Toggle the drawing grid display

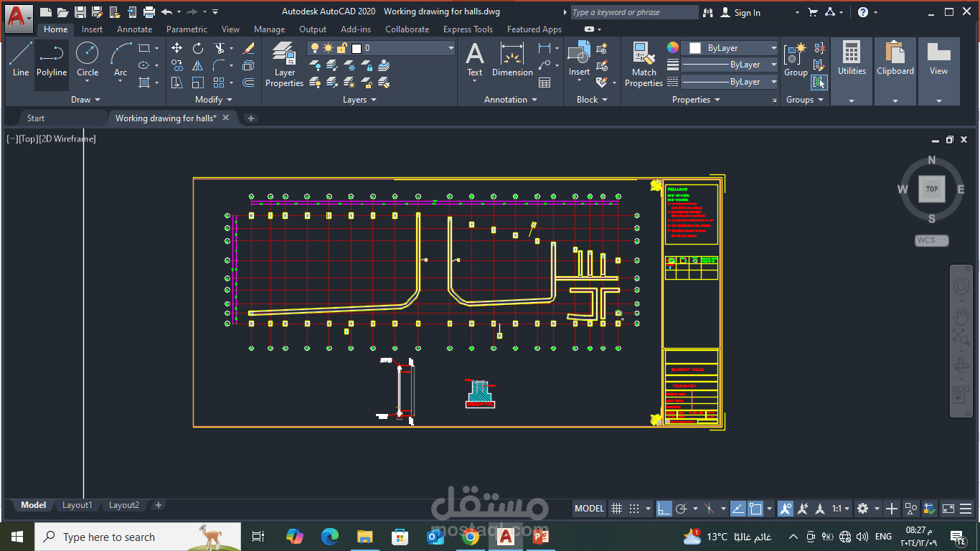pyautogui.click(x=616, y=509)
